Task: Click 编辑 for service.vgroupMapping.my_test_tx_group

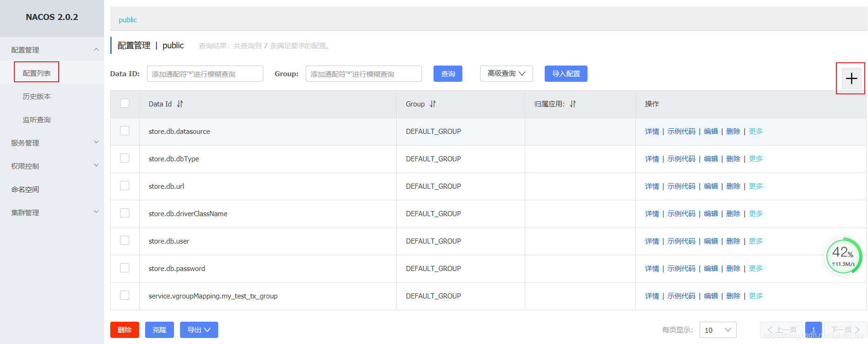Action: [711, 296]
